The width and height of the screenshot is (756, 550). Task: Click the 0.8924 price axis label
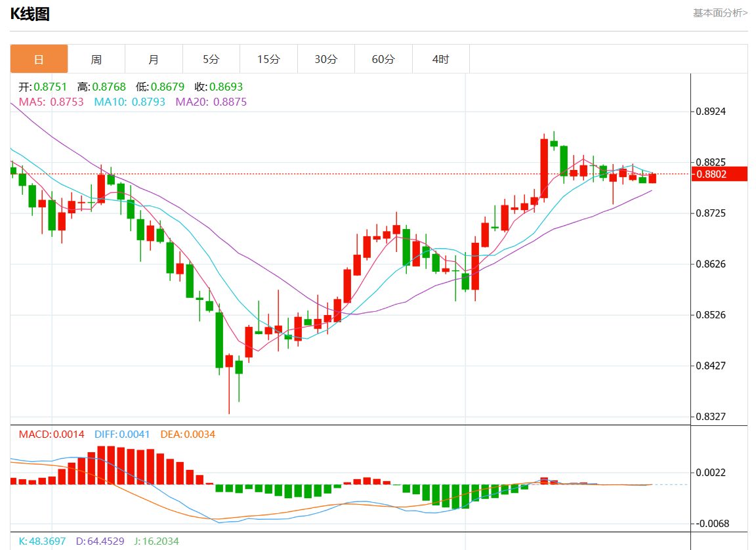tap(711, 112)
